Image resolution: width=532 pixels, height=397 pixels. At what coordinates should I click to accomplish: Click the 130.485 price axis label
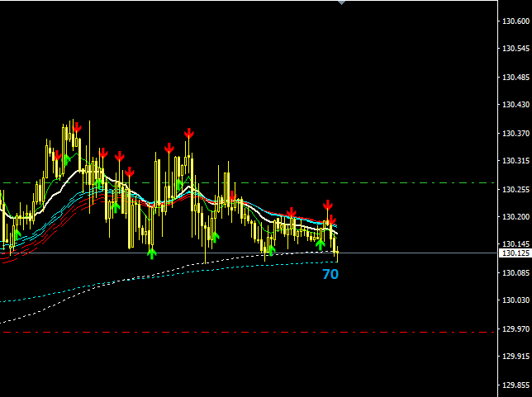(515, 78)
